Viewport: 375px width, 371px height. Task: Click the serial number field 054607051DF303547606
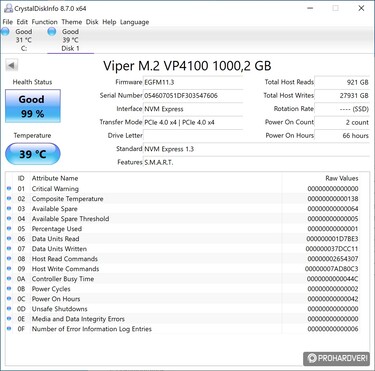tap(193, 96)
